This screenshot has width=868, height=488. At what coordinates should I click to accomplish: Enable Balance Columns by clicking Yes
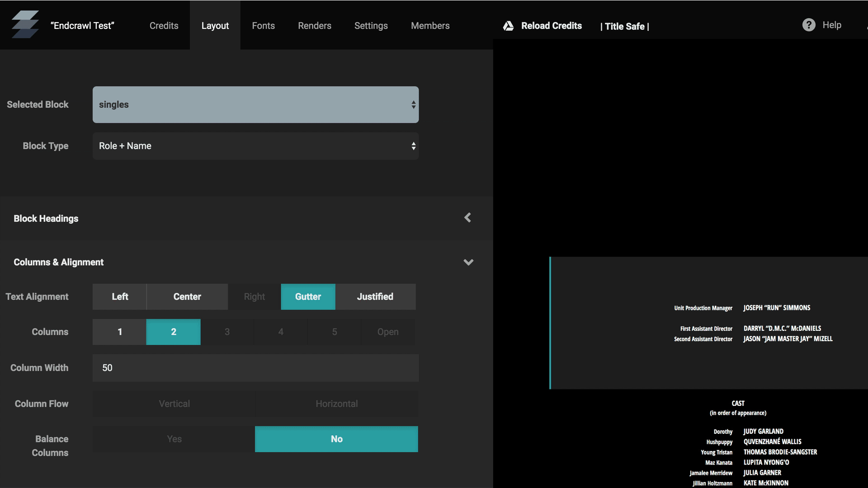tap(173, 439)
